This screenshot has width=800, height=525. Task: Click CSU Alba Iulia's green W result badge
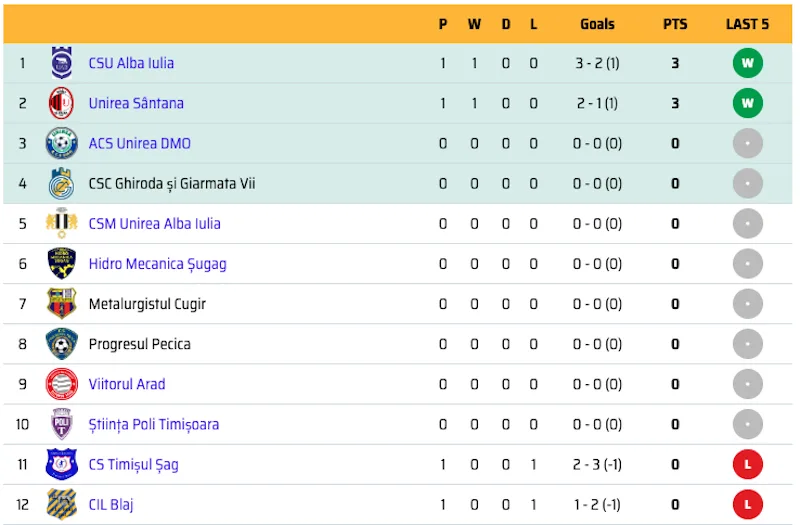747,63
